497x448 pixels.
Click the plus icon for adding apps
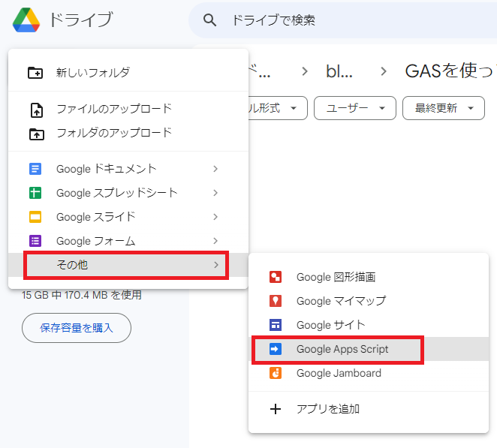[x=275, y=409]
